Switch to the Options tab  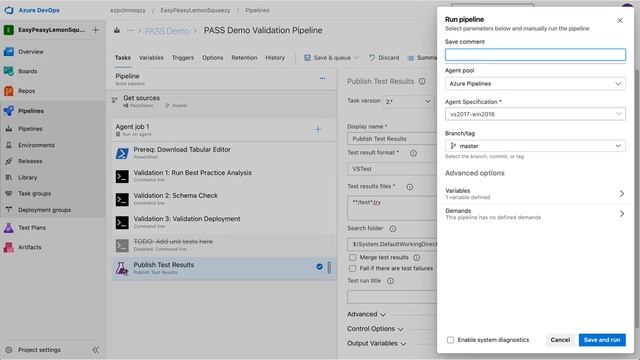(x=213, y=58)
